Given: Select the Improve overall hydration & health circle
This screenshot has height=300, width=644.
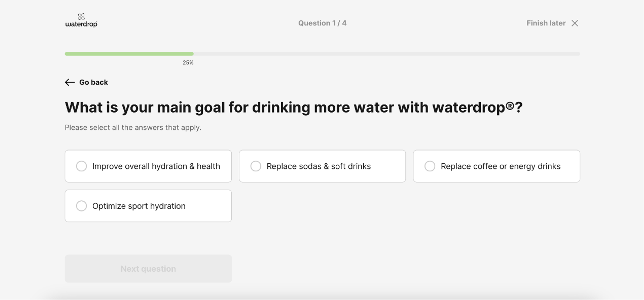Looking at the screenshot, I should (81, 166).
